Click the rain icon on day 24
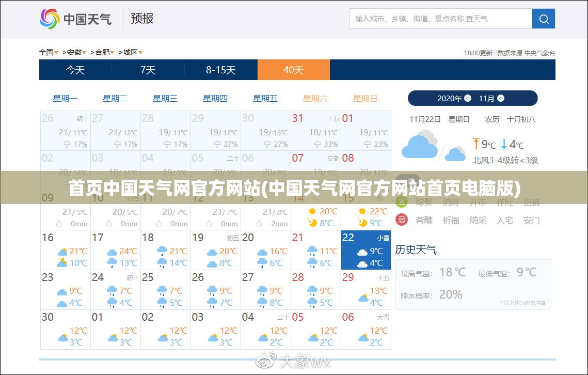Viewport: 588px width, 375px height. click(x=112, y=290)
